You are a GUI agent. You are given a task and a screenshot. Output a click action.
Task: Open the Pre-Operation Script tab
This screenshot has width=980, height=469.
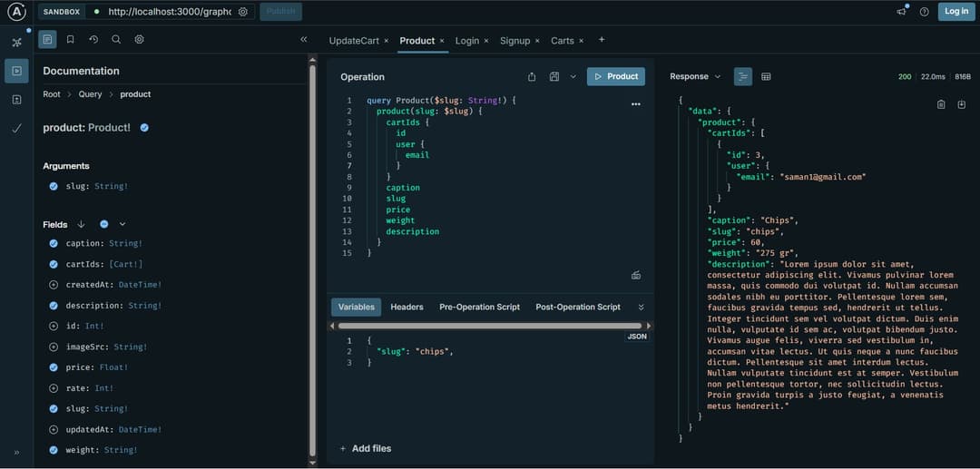479,308
